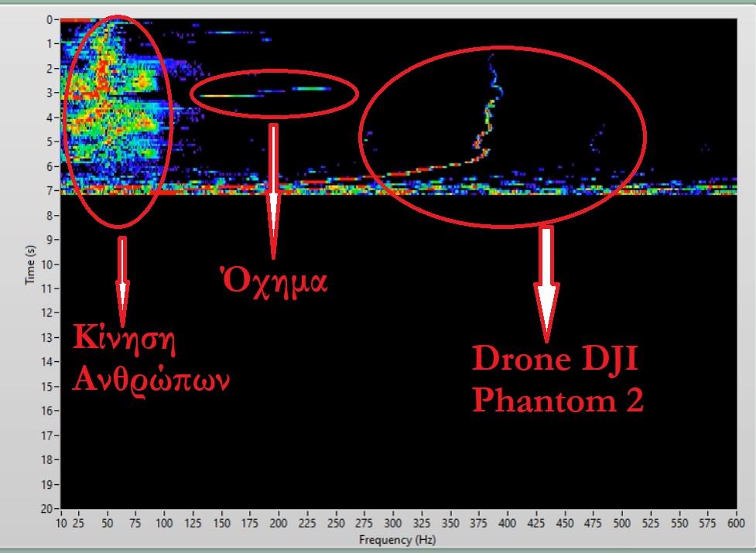The width and height of the screenshot is (756, 553).
Task: Click the 300 label on Frequency axis
Action: [393, 524]
